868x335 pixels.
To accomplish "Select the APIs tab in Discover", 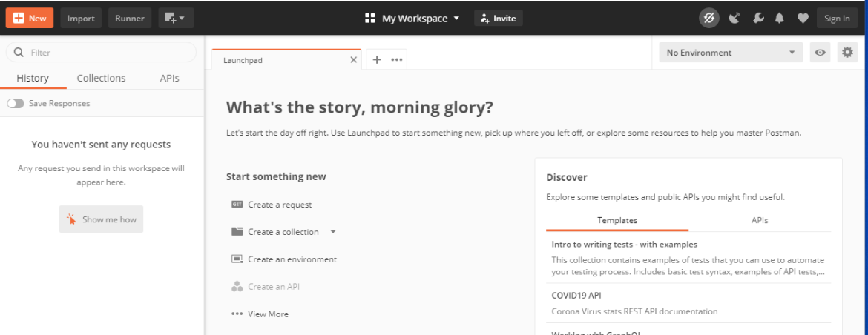I will point(759,220).
